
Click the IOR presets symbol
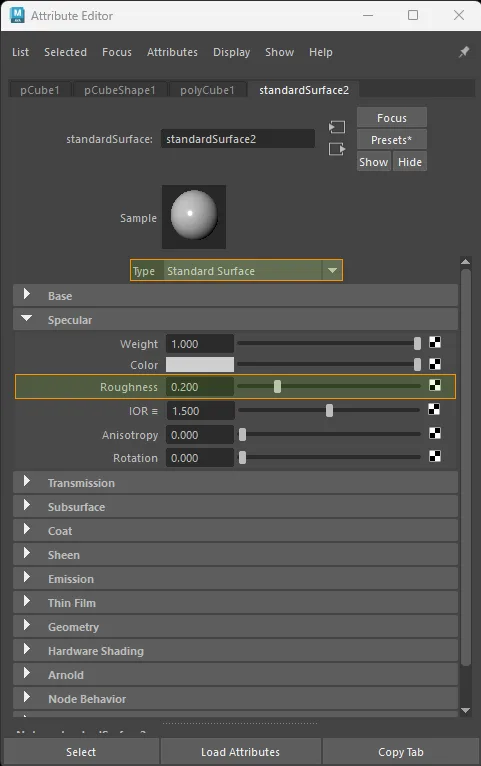tap(155, 411)
